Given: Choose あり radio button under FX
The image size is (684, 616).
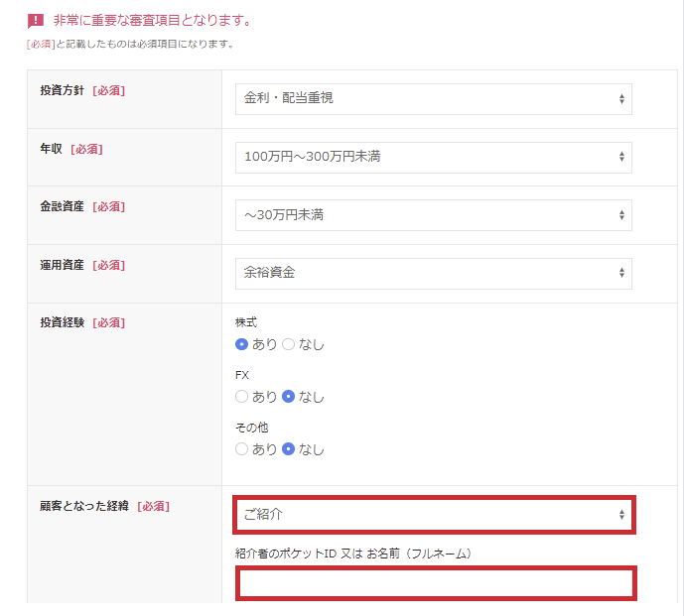Looking at the screenshot, I should click(x=241, y=397).
